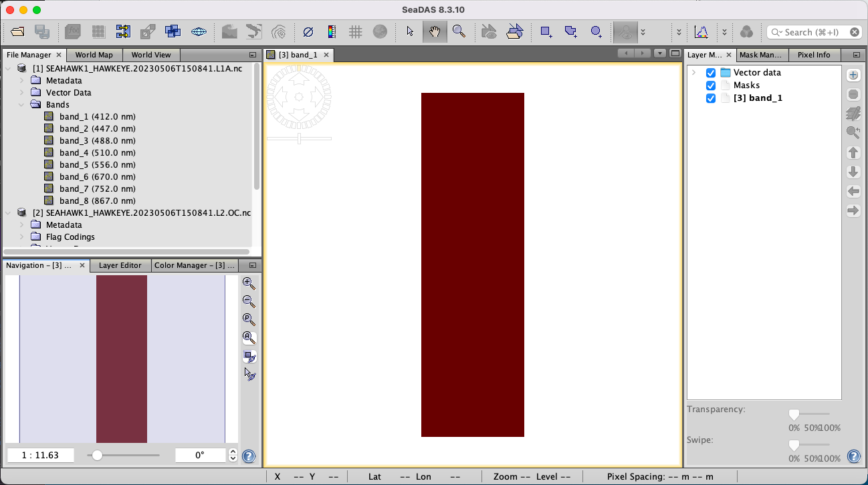
Task: Click the Add Layer plus icon
Action: click(x=853, y=75)
